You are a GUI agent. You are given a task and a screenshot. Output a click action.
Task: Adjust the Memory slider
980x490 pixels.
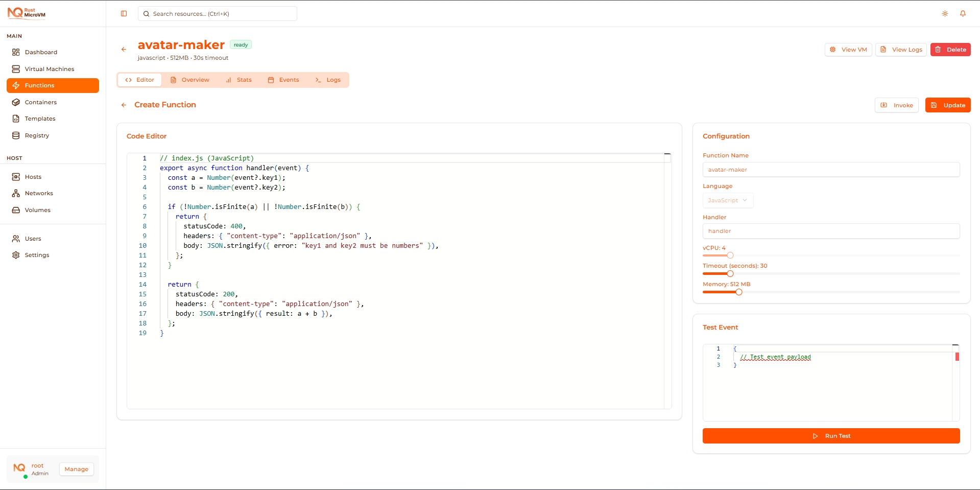[x=738, y=292]
